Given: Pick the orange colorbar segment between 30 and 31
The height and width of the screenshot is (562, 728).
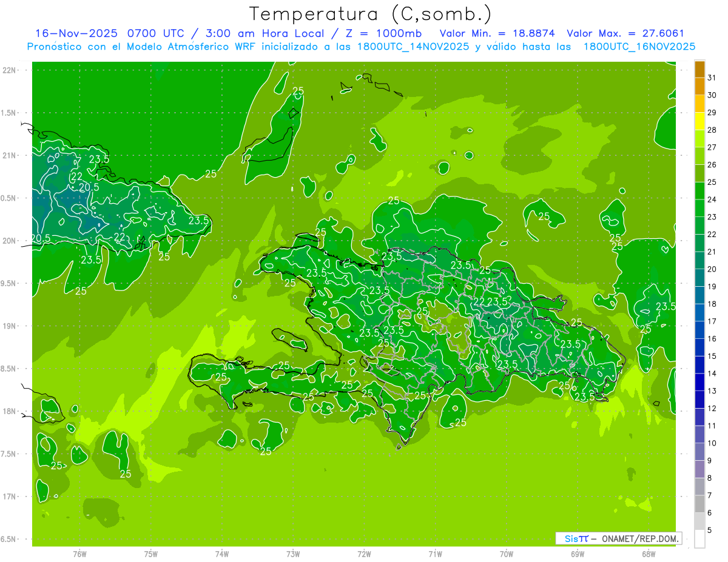Looking at the screenshot, I should coord(699,87).
